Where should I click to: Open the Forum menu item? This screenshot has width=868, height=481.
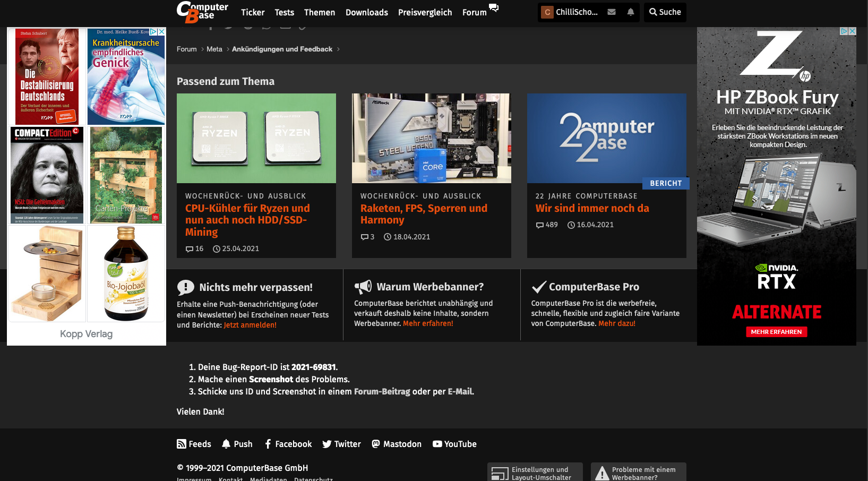click(x=475, y=12)
